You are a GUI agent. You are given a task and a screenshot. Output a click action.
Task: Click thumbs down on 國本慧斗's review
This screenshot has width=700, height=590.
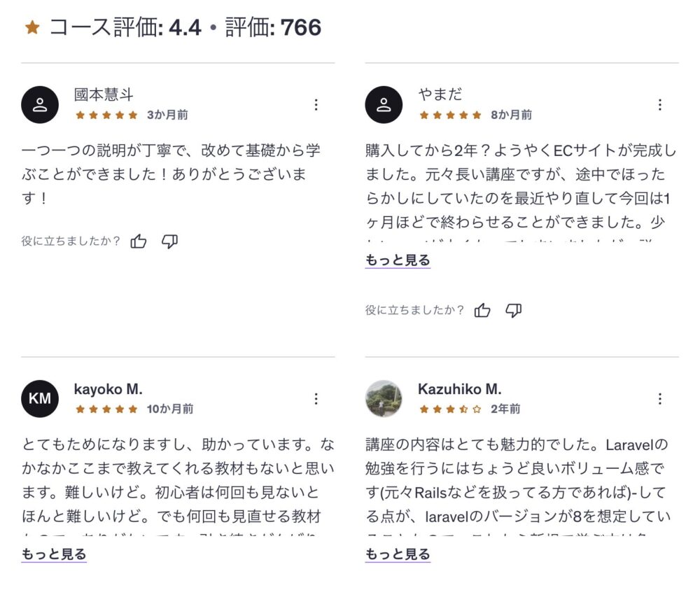click(169, 241)
